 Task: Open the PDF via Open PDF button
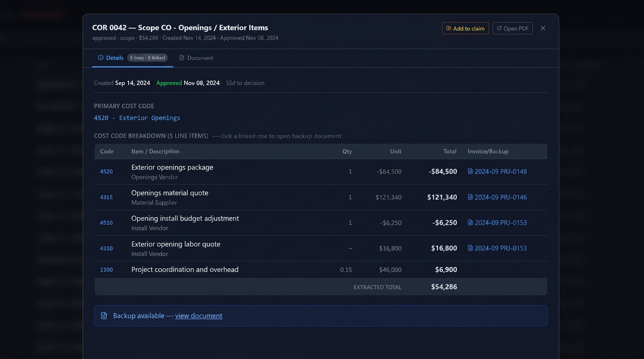[x=512, y=28]
